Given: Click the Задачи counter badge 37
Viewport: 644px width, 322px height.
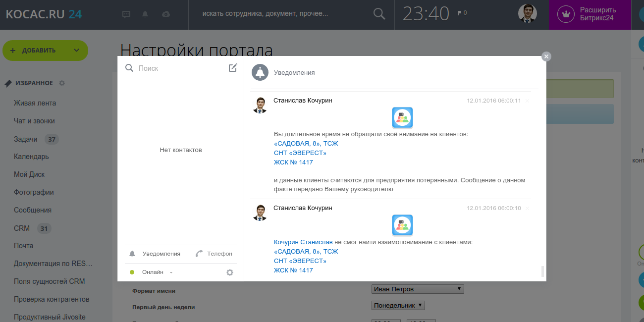Looking at the screenshot, I should (x=52, y=139).
